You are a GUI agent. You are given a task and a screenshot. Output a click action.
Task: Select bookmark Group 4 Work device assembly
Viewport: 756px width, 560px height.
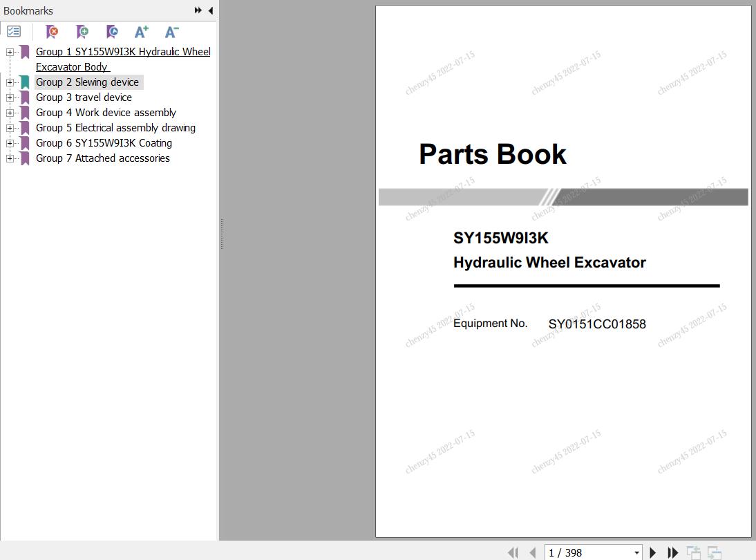point(106,113)
